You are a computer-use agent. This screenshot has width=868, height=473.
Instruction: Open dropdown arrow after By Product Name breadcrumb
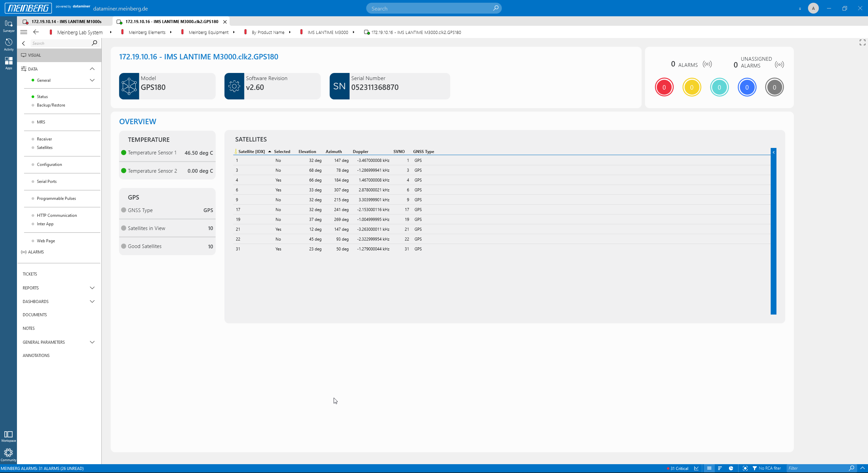290,32
